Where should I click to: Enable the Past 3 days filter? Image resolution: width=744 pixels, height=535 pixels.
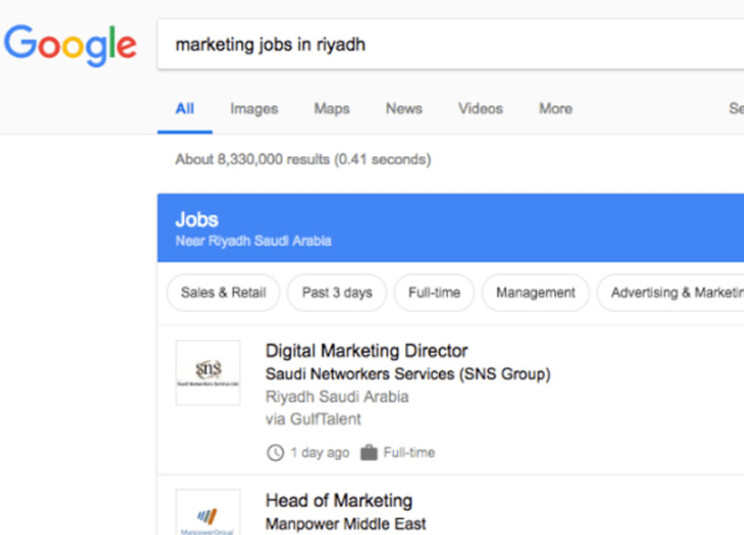(x=337, y=293)
